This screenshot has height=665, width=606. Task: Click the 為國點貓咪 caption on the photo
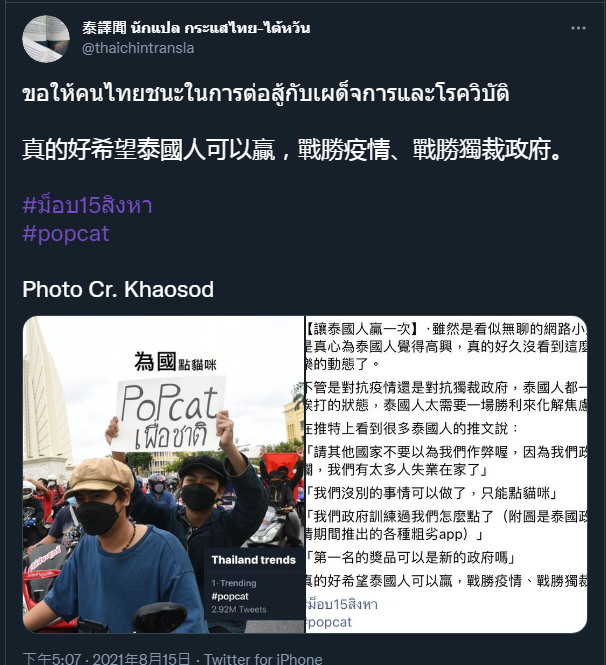click(176, 363)
